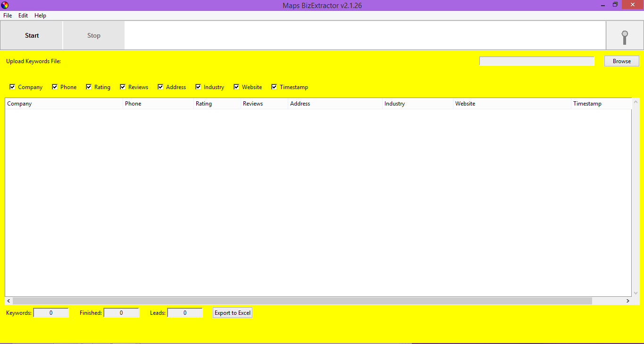
Task: Click the pin icon in top-right toolbar
Action: click(625, 36)
